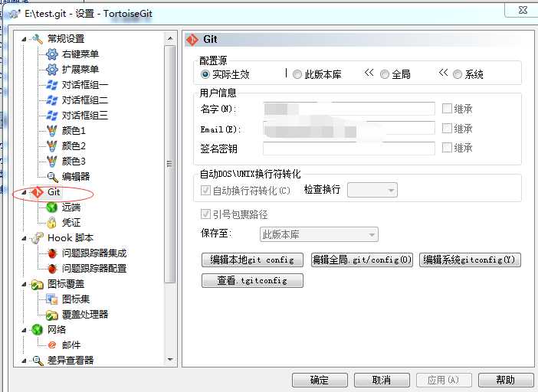Click the 签名密钥 text input field

coord(349,149)
